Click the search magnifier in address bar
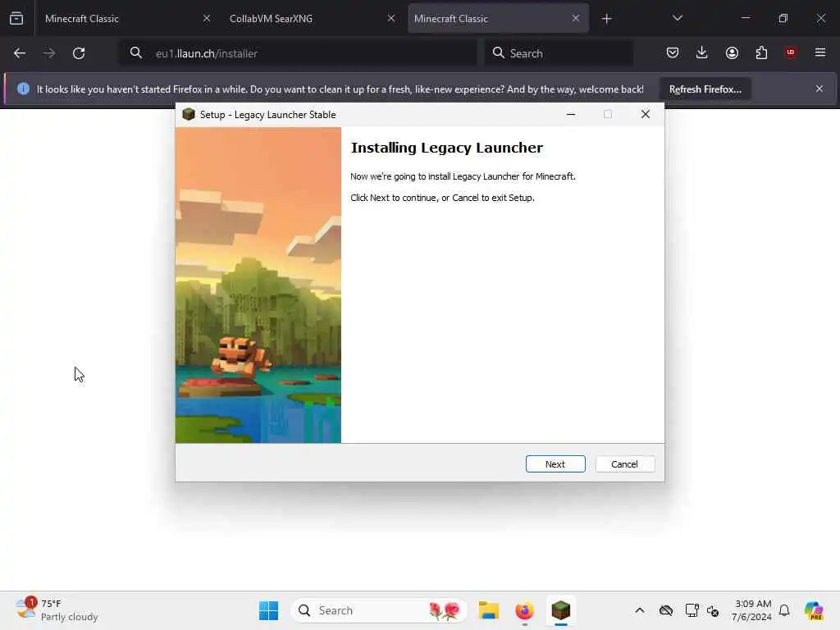The height and width of the screenshot is (630, 840). point(136,52)
